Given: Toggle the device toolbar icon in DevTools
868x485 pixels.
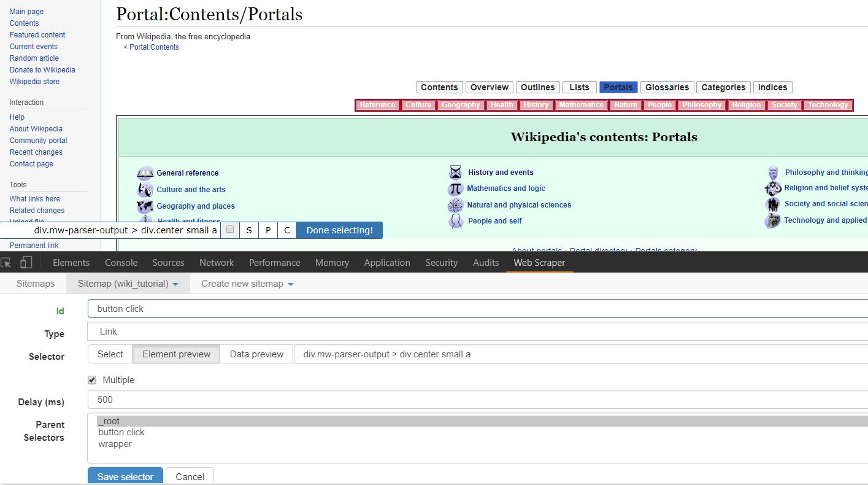Looking at the screenshot, I should point(26,263).
